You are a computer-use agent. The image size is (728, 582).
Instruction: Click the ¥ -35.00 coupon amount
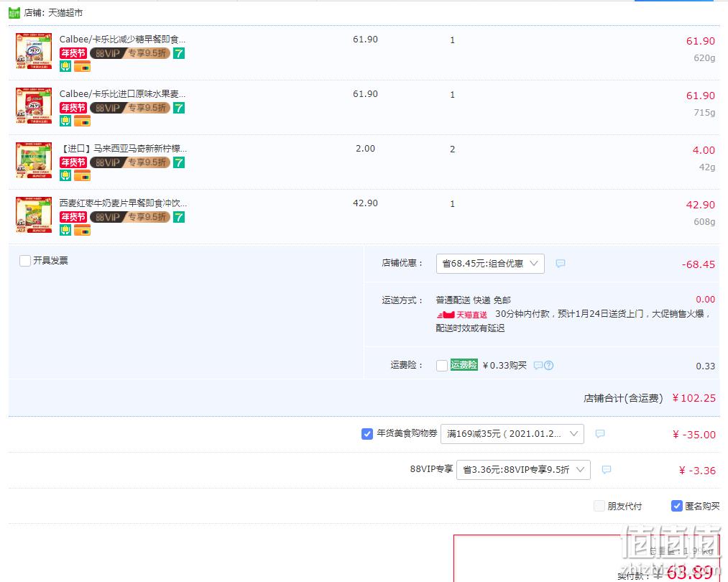pyautogui.click(x=694, y=435)
